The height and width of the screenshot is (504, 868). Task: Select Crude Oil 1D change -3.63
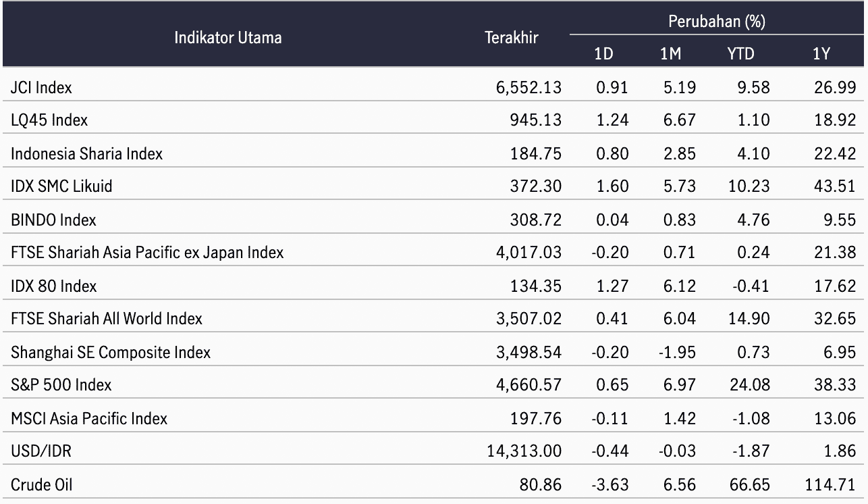coord(610,484)
